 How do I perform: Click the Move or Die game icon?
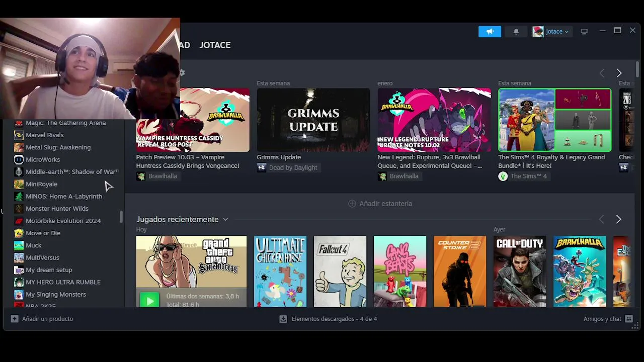tap(19, 233)
